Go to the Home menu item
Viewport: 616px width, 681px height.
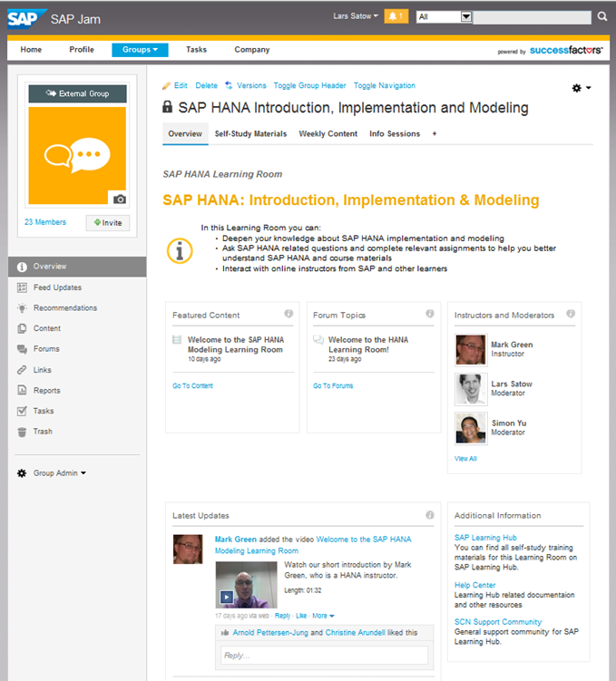click(x=31, y=50)
